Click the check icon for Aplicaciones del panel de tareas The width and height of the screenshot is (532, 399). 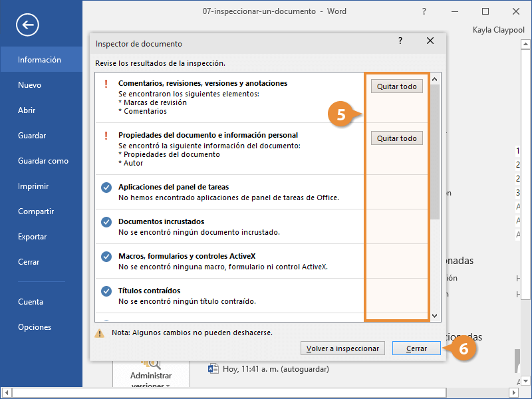tap(106, 188)
